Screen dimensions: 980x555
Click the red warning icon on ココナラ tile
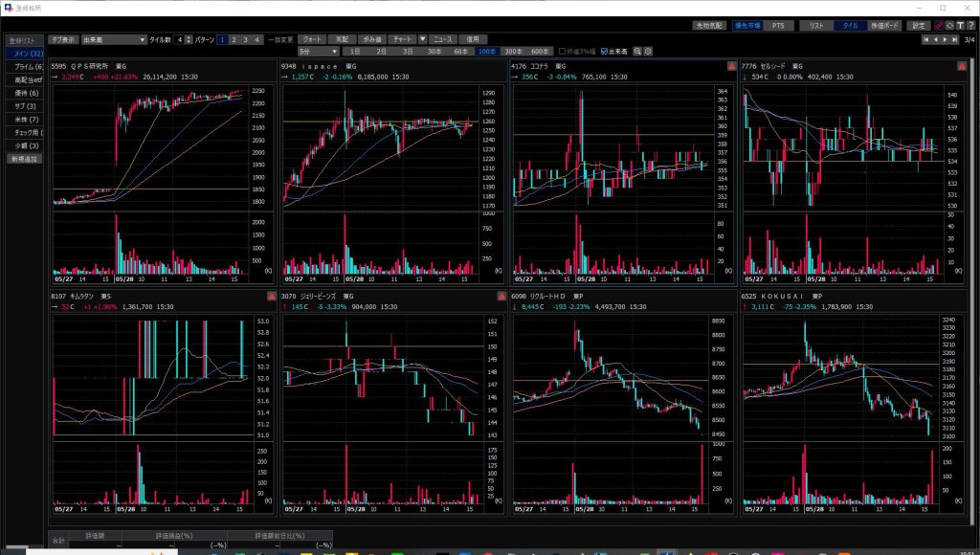tap(731, 66)
